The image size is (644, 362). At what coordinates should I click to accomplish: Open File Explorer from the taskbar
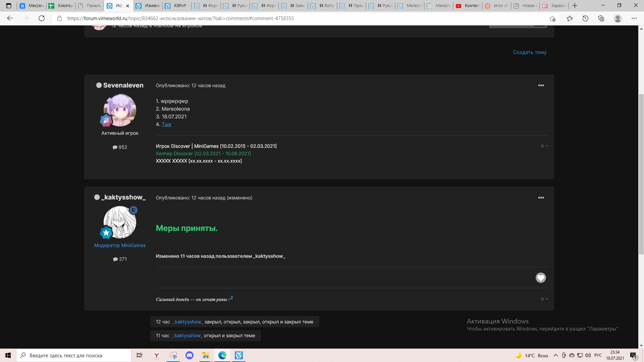click(x=206, y=355)
